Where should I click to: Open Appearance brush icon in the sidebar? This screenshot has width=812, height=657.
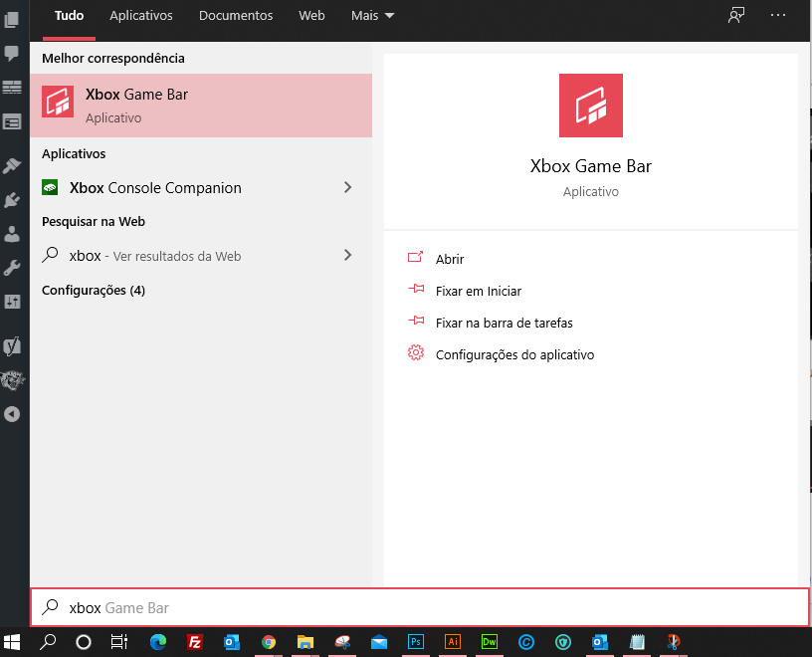click(11, 166)
